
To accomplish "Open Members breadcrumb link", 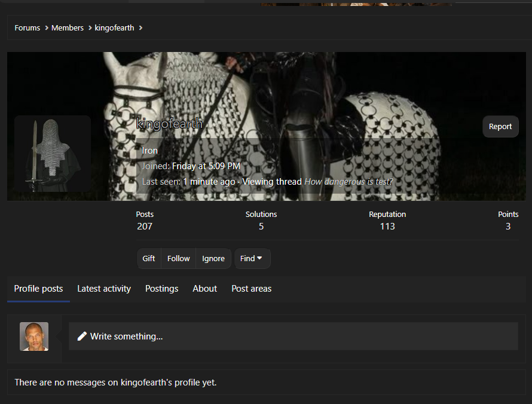I will [x=67, y=28].
